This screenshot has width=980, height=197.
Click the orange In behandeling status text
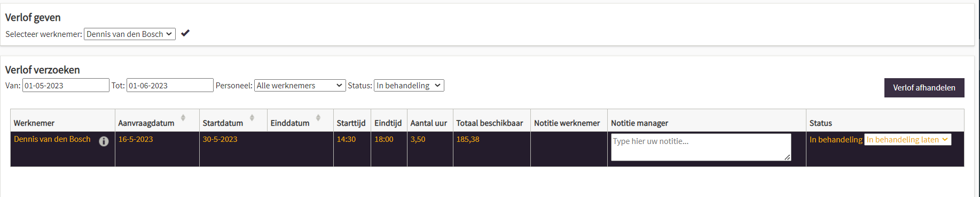click(836, 140)
